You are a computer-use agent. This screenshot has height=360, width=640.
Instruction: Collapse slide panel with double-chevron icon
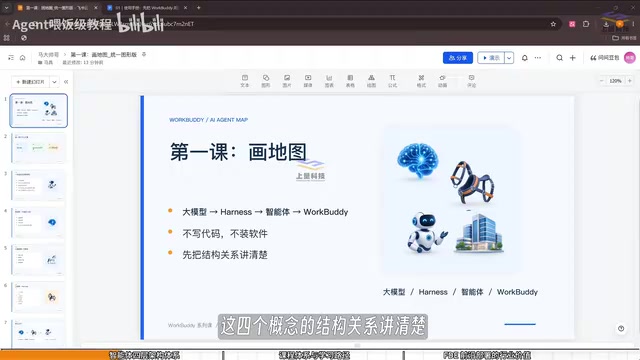66,82
